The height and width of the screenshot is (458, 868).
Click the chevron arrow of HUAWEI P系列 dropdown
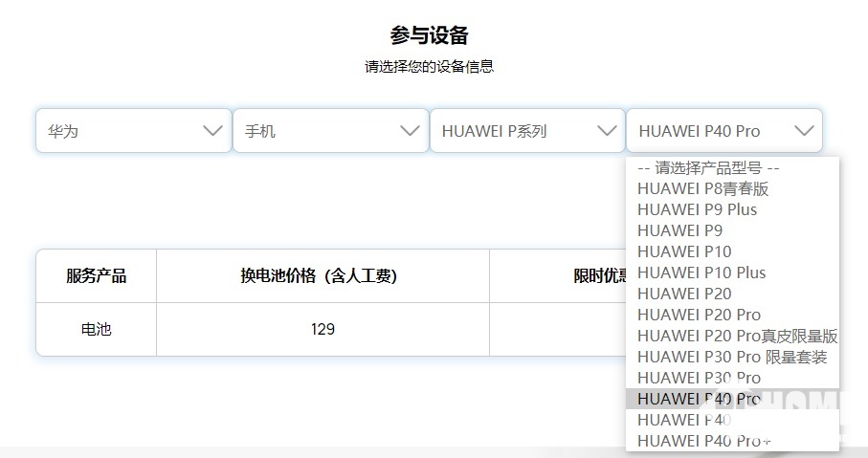coord(606,131)
